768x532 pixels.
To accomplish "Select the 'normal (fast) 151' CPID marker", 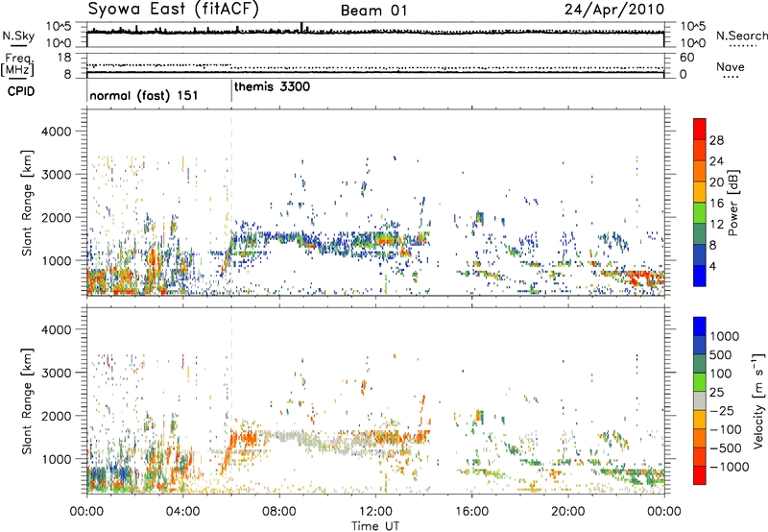I will click(x=144, y=95).
